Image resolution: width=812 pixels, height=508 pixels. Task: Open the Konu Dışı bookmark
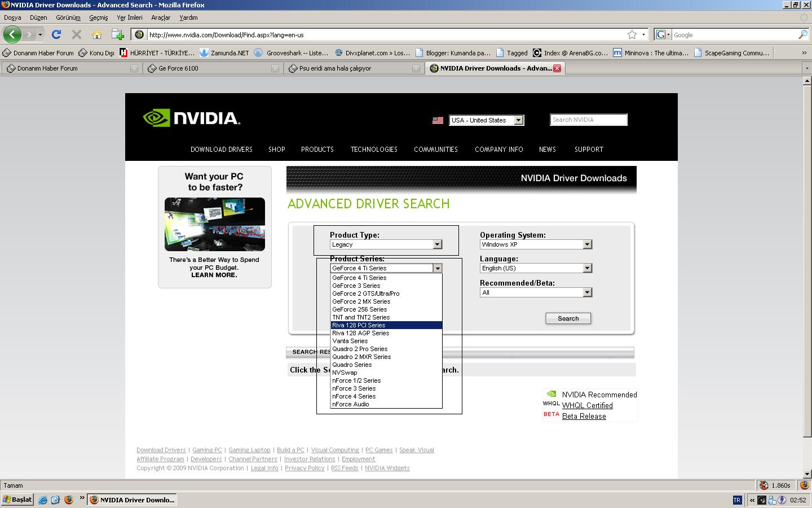(96, 52)
